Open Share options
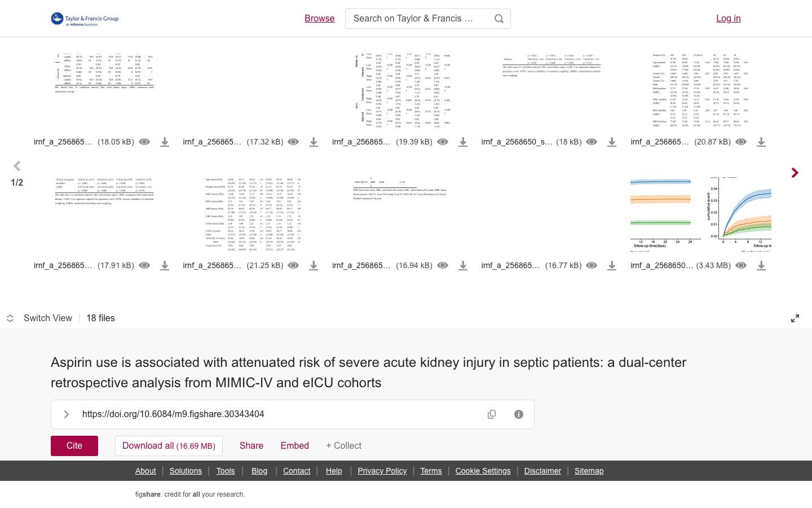812x508 pixels. (251, 446)
